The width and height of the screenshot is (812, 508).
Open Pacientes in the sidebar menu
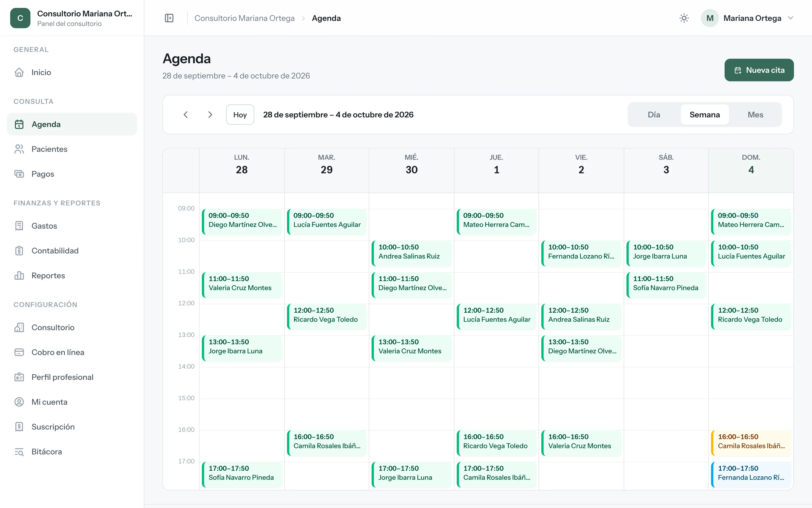point(72,149)
